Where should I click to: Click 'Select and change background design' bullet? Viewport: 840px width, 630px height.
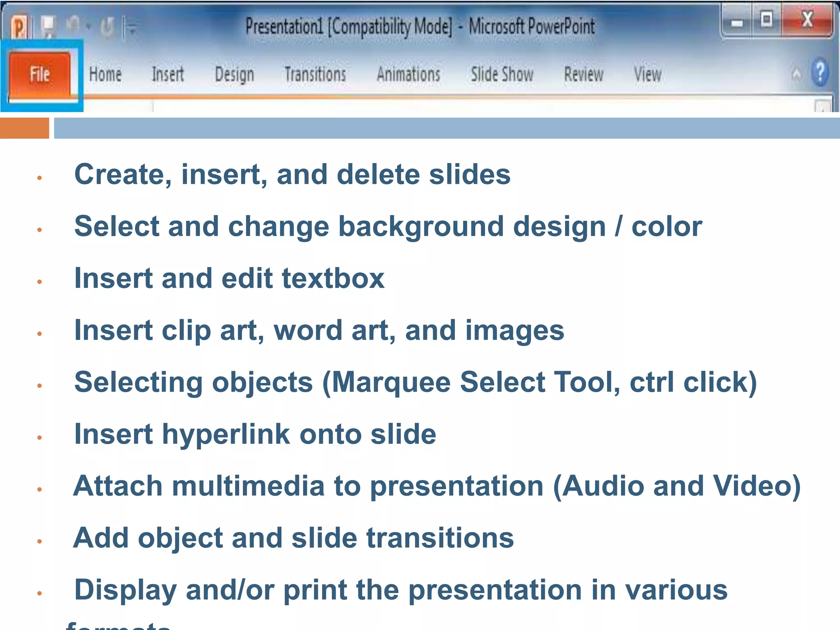click(x=388, y=227)
